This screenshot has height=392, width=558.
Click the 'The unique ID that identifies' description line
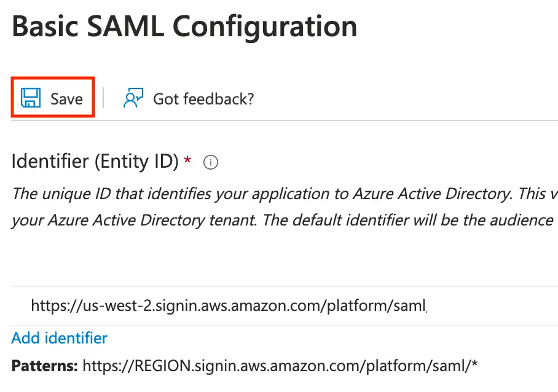[283, 194]
